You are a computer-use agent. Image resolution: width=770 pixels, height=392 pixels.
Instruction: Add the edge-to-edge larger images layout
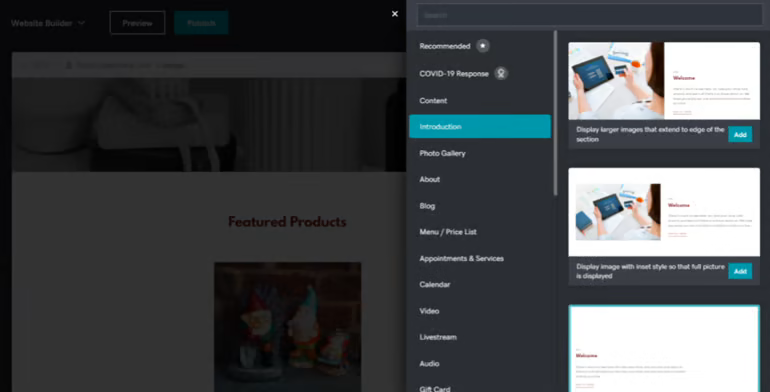pos(740,134)
